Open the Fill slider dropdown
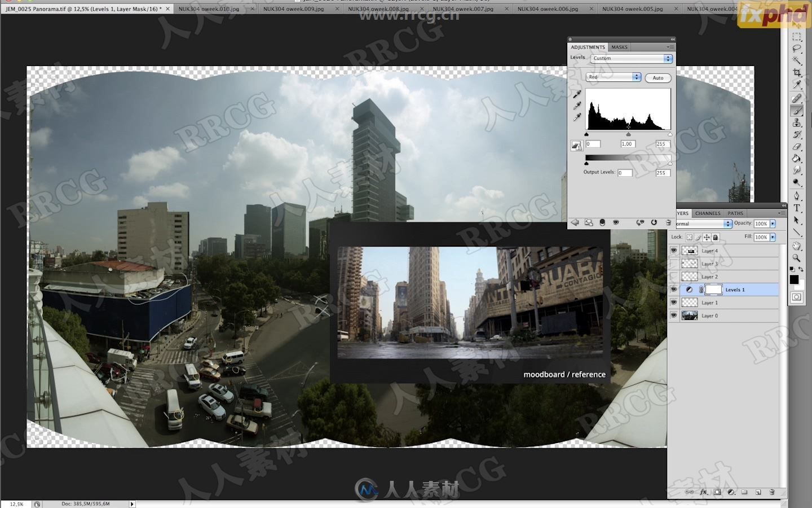The image size is (812, 508). (x=773, y=237)
